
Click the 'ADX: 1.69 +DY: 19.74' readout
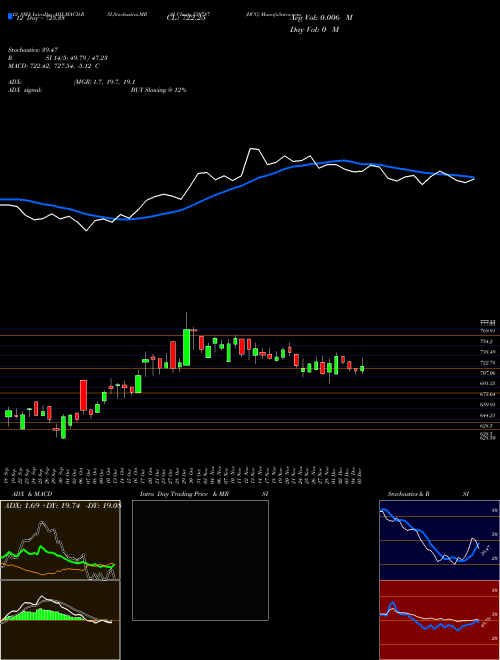pyautogui.click(x=40, y=506)
